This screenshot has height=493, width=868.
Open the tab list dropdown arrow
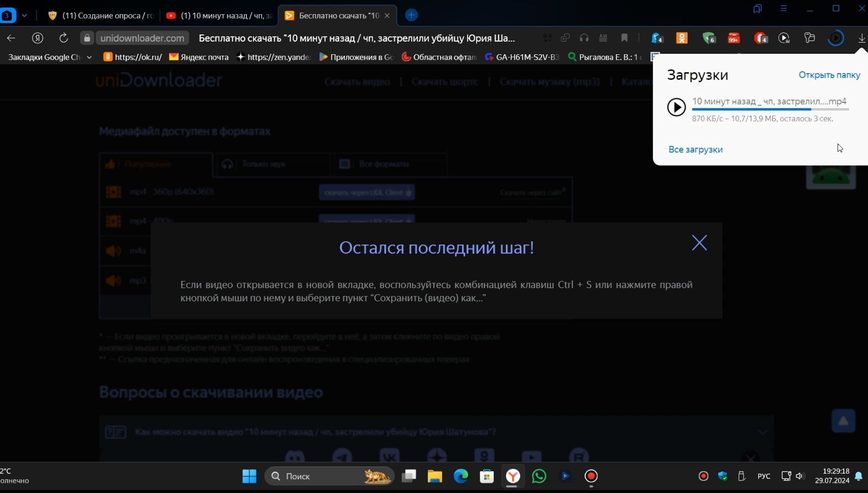(x=25, y=15)
